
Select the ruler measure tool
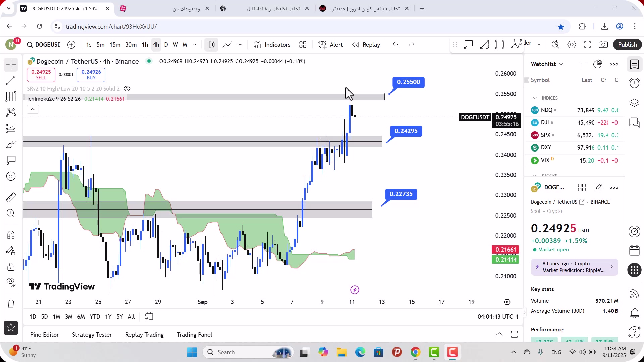[11, 197]
